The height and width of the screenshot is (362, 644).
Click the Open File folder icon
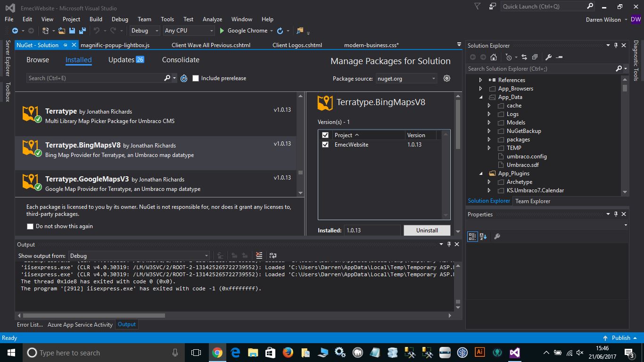tap(62, 31)
